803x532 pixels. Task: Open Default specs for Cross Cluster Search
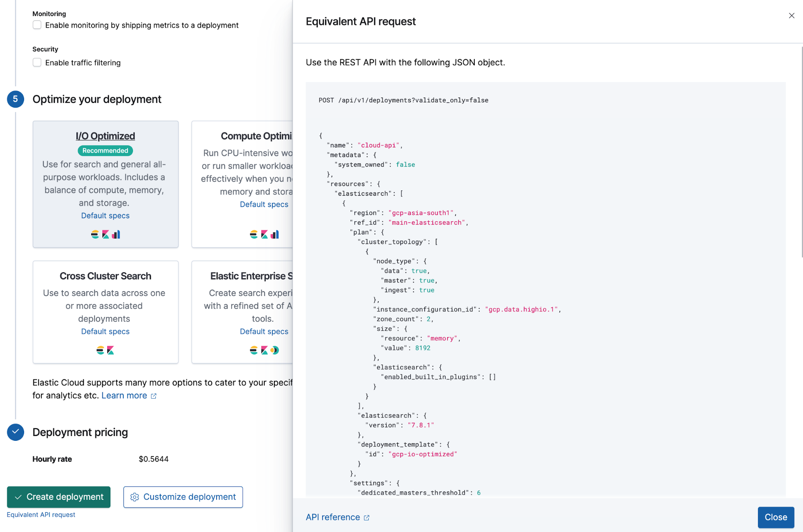pos(105,331)
